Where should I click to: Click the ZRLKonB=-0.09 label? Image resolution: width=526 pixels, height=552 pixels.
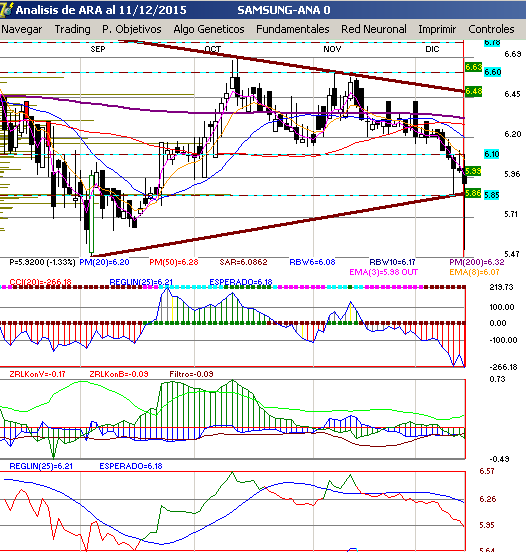click(119, 374)
